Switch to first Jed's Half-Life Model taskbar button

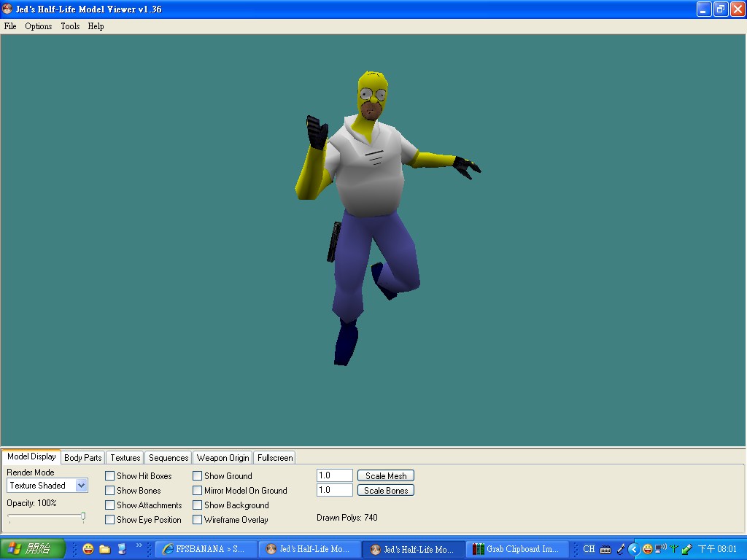pos(309,549)
